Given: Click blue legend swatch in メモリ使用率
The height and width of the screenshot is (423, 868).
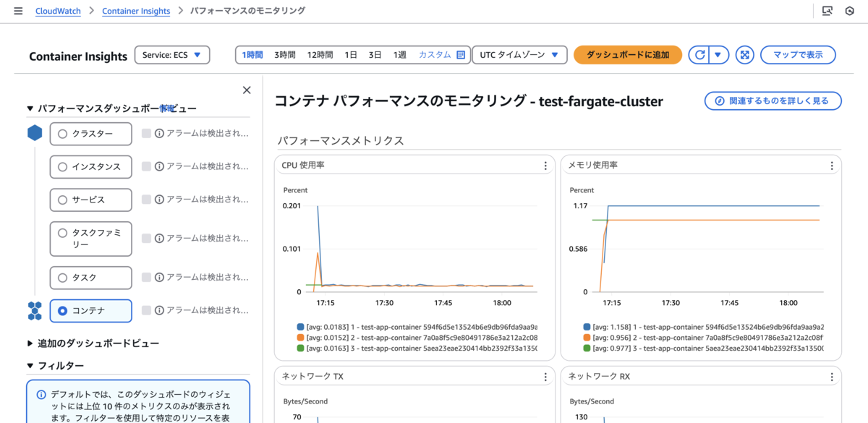Looking at the screenshot, I should click(x=587, y=328).
